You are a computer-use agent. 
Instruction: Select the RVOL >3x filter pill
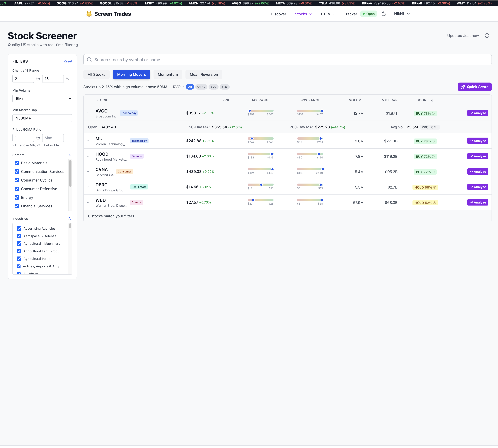(224, 87)
